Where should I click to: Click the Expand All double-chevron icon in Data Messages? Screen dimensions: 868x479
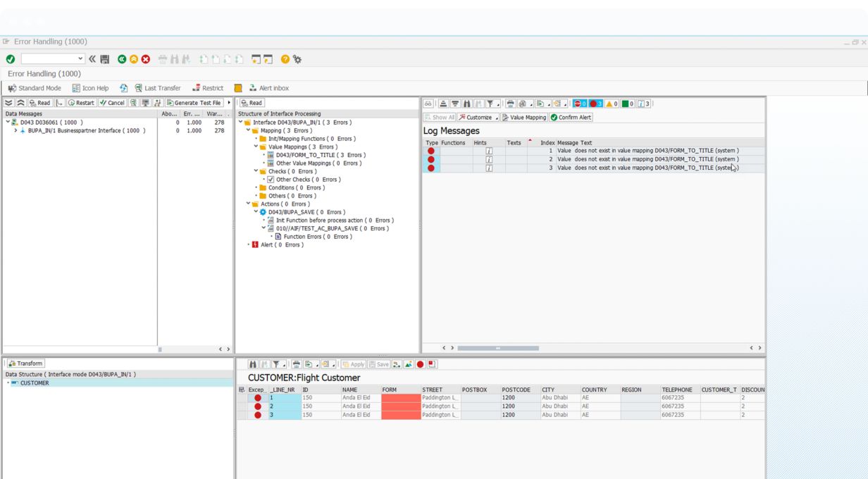[8, 103]
